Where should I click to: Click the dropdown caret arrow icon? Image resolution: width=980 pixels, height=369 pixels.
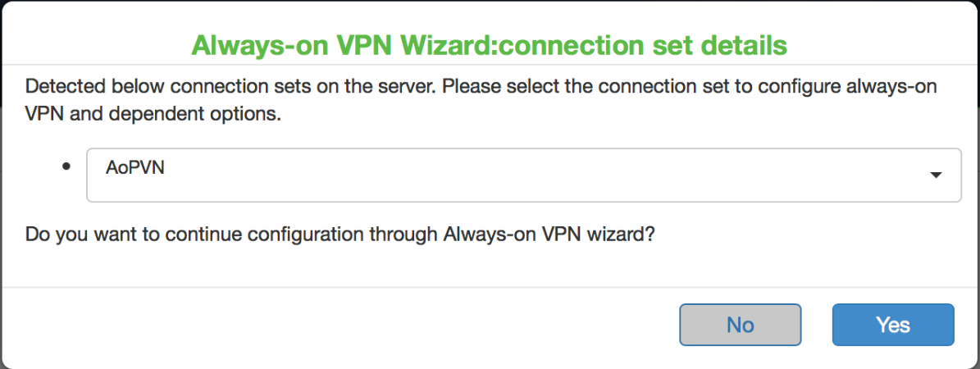pyautogui.click(x=934, y=175)
